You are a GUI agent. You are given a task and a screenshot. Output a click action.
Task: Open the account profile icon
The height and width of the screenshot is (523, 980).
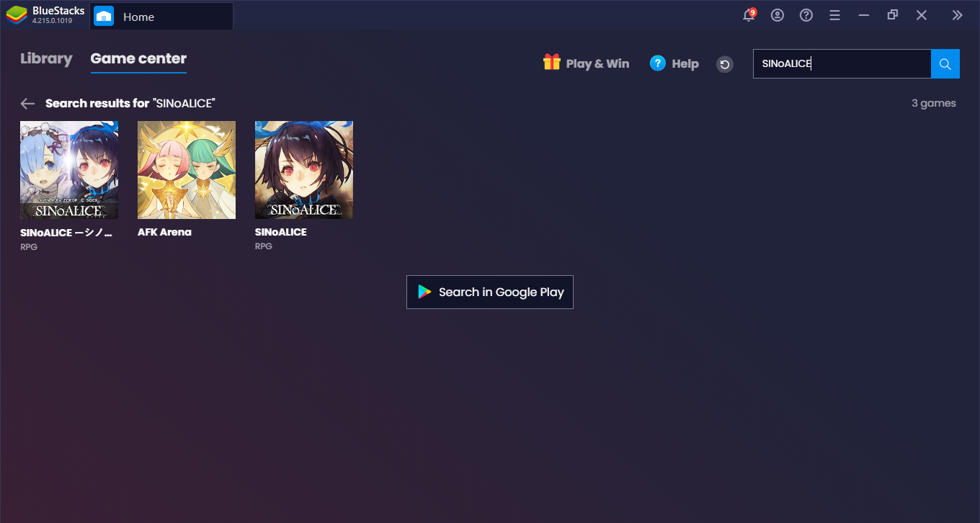(778, 15)
